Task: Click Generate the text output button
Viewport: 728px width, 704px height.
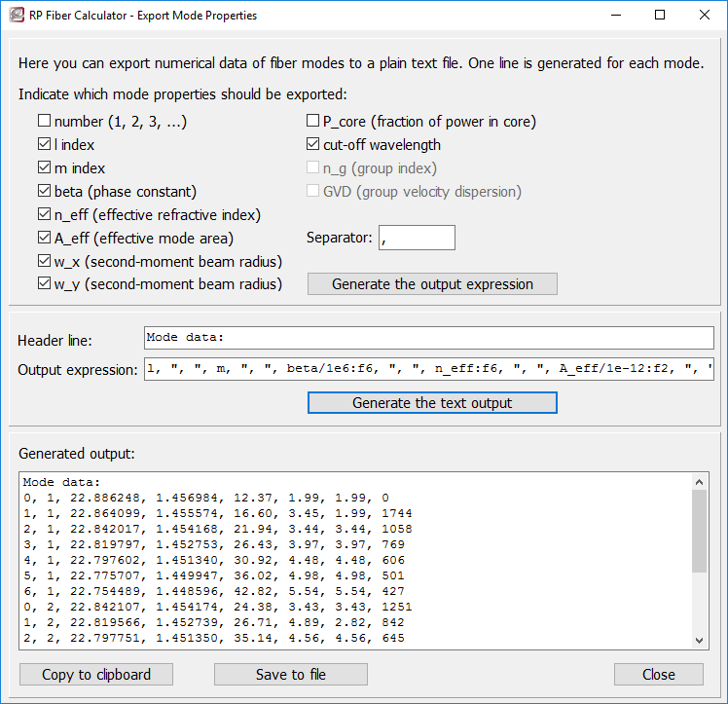Action: click(432, 402)
